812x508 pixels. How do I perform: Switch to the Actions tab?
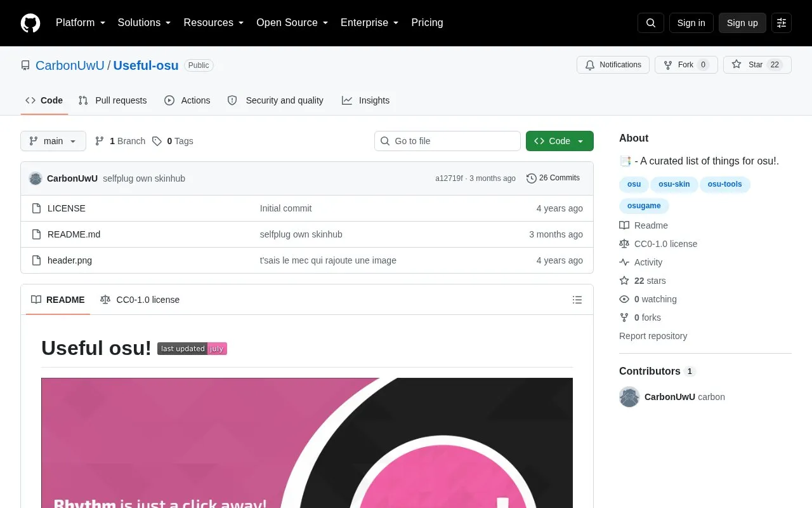click(187, 100)
